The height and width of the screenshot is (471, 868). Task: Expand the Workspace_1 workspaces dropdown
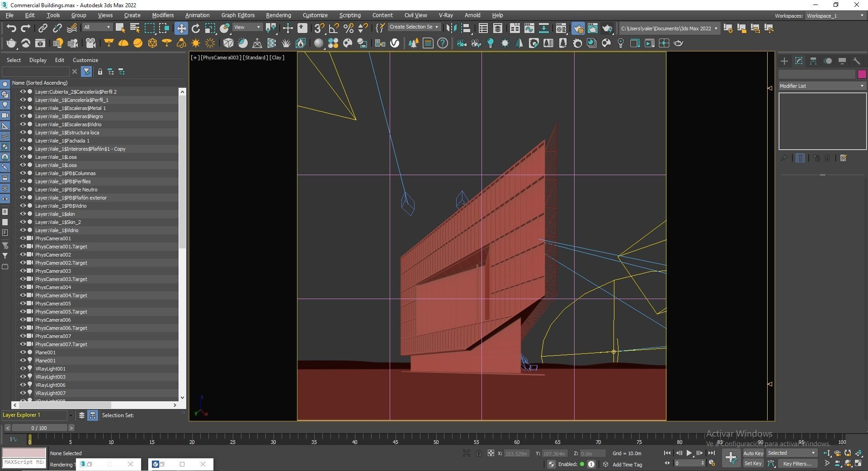[835, 16]
